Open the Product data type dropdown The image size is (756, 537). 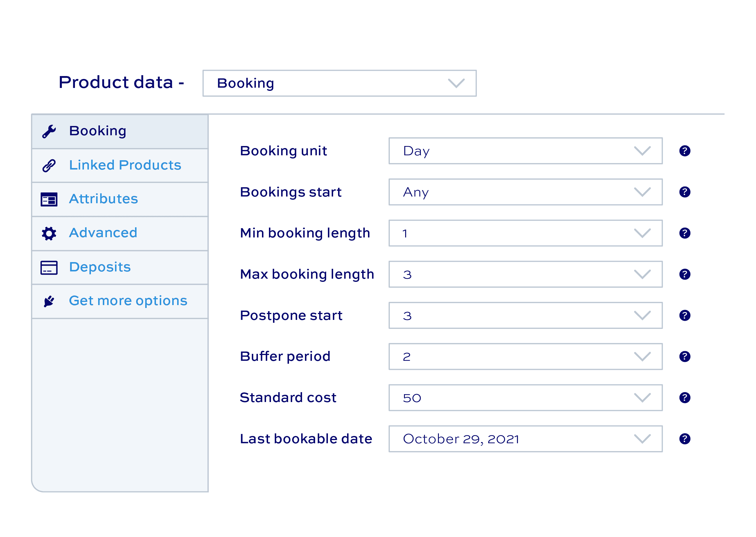coord(340,83)
